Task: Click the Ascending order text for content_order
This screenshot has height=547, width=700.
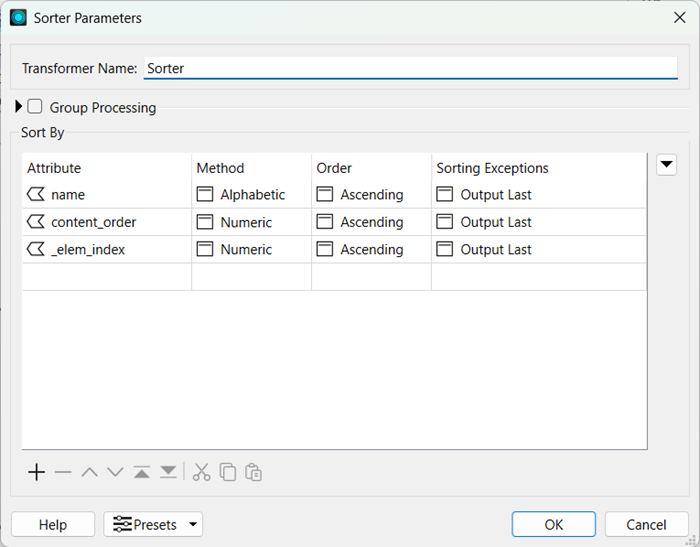Action: click(372, 222)
